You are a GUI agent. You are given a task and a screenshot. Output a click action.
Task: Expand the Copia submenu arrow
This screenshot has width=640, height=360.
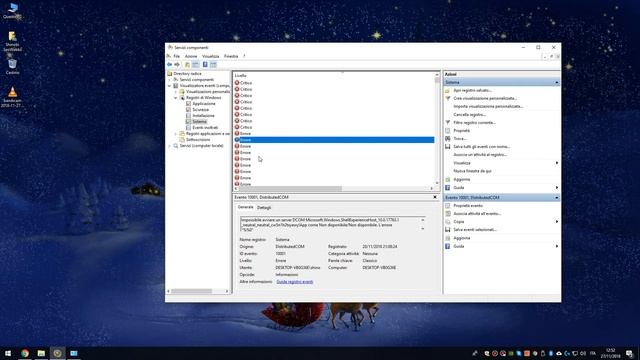pos(557,222)
